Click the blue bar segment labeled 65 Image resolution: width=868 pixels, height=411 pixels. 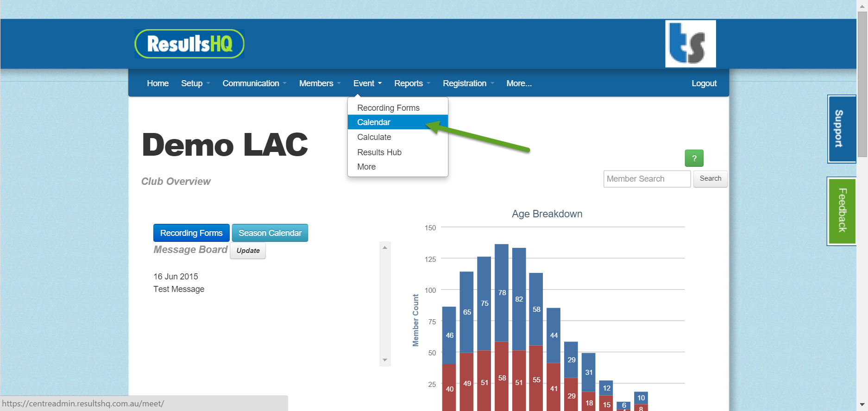(466, 312)
